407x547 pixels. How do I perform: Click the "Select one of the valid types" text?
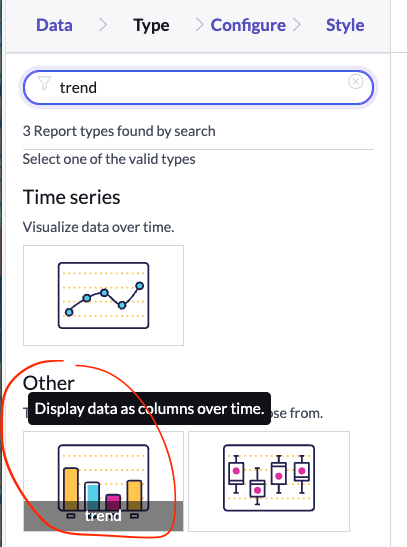coord(109,159)
